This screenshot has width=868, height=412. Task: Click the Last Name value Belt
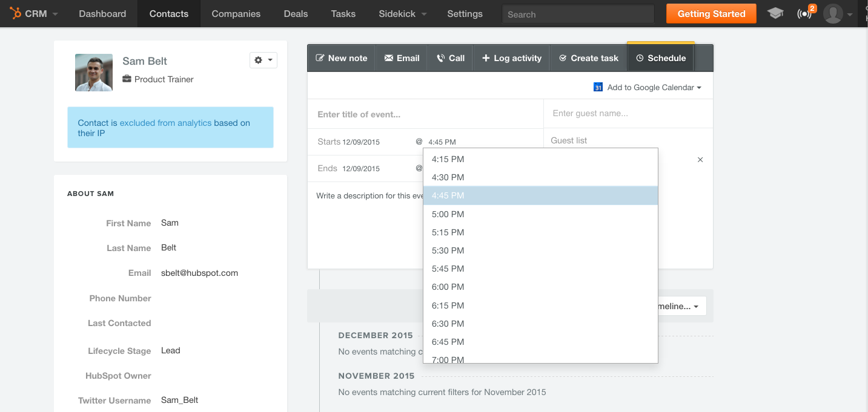168,247
